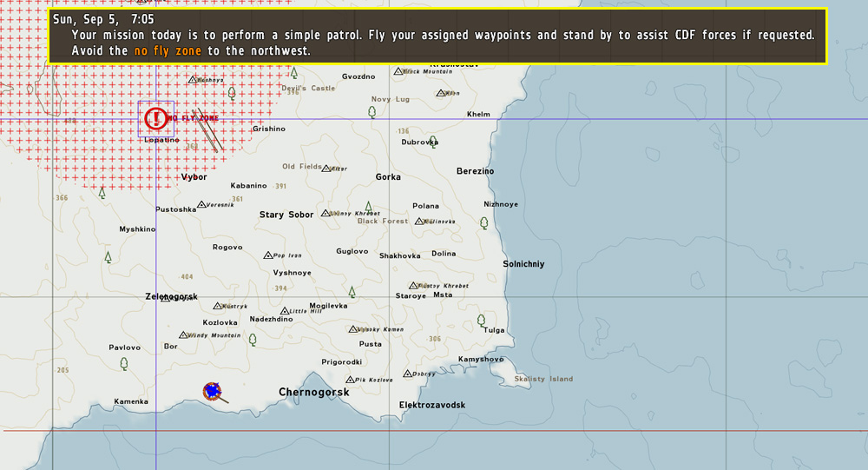Screen dimensions: 868x470
Task: Click the tree icon below Nizhnoye
Action: tap(484, 222)
